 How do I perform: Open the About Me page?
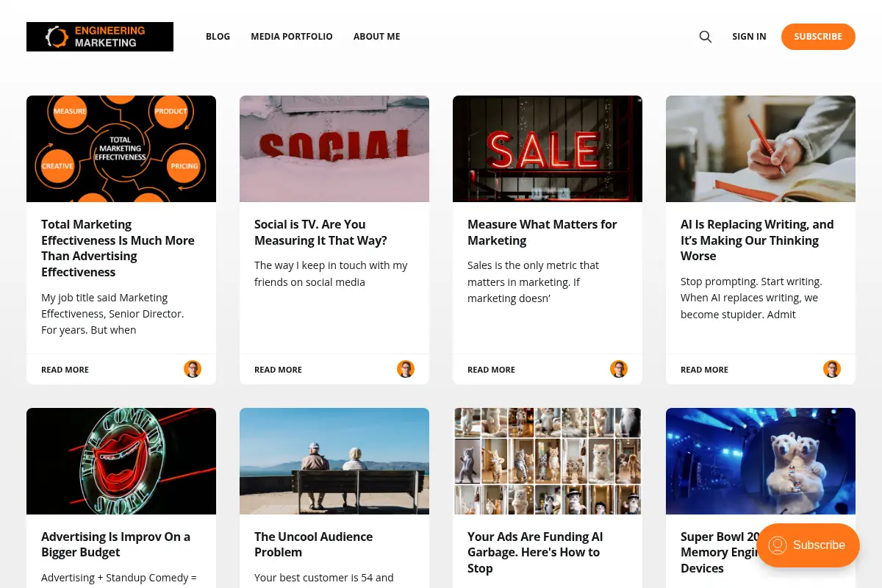[377, 37]
